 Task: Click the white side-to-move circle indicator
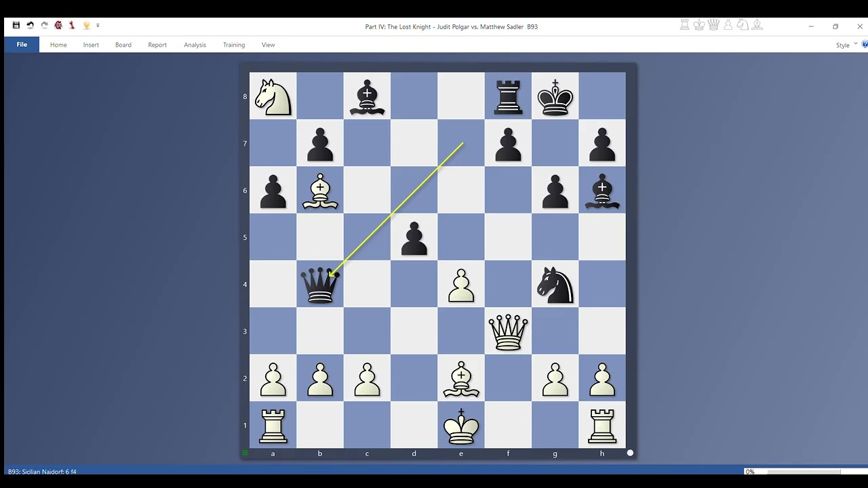point(630,453)
